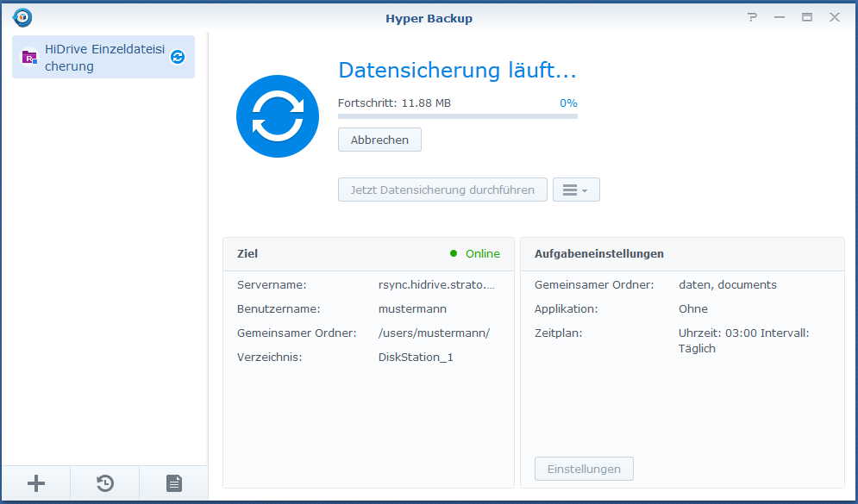This screenshot has width=858, height=504.
Task: Open the hamburger menu dropdown
Action: 576,190
